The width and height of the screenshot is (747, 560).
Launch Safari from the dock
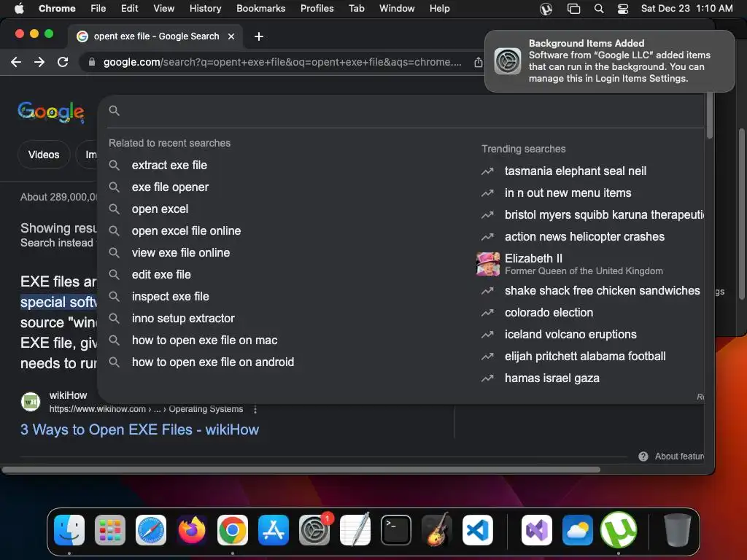click(x=151, y=530)
